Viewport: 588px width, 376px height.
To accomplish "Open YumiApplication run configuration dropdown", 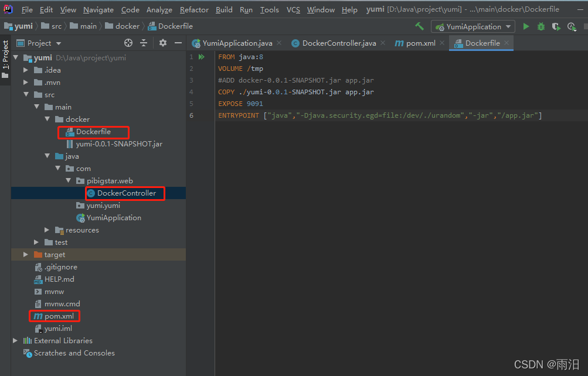I will [473, 26].
